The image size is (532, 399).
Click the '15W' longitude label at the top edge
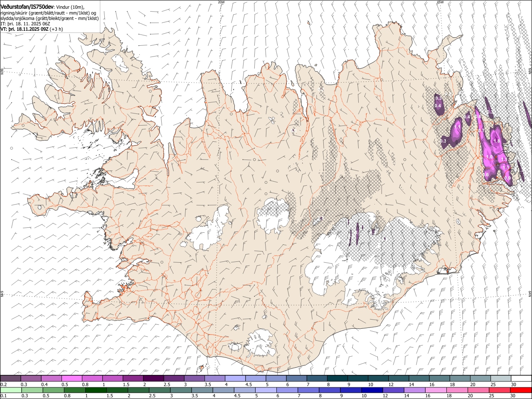(x=440, y=2)
